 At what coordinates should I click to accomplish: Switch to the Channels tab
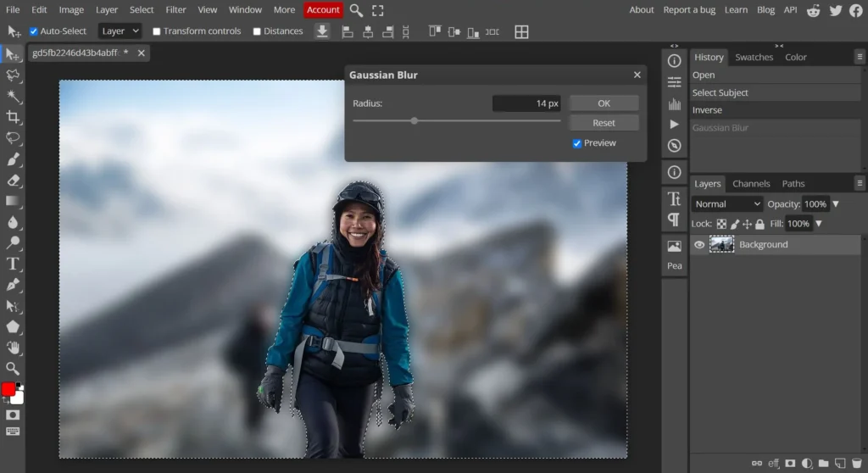pyautogui.click(x=751, y=183)
